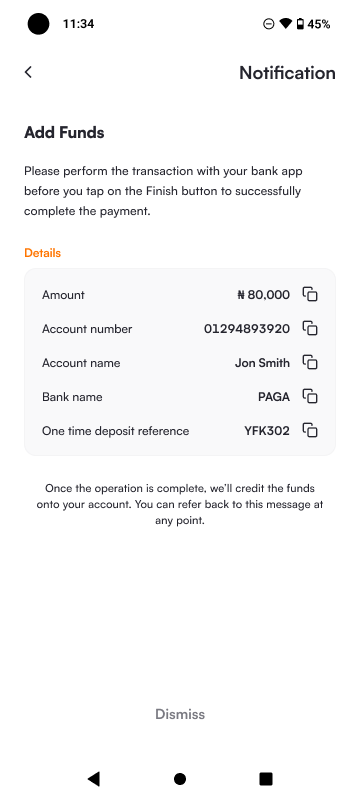Tap the Android home circle button
The width and height of the screenshot is (360, 800).
pyautogui.click(x=180, y=779)
